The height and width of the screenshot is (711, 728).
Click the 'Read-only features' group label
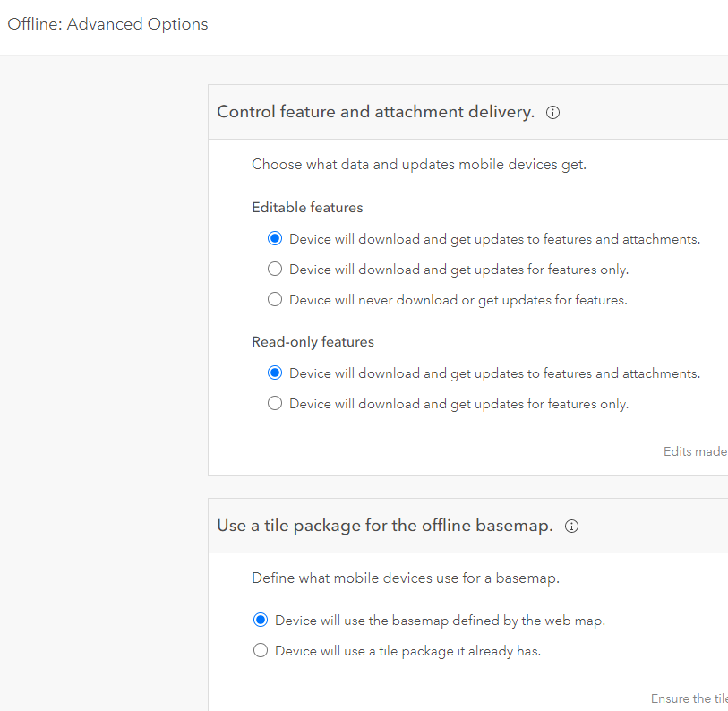point(313,342)
